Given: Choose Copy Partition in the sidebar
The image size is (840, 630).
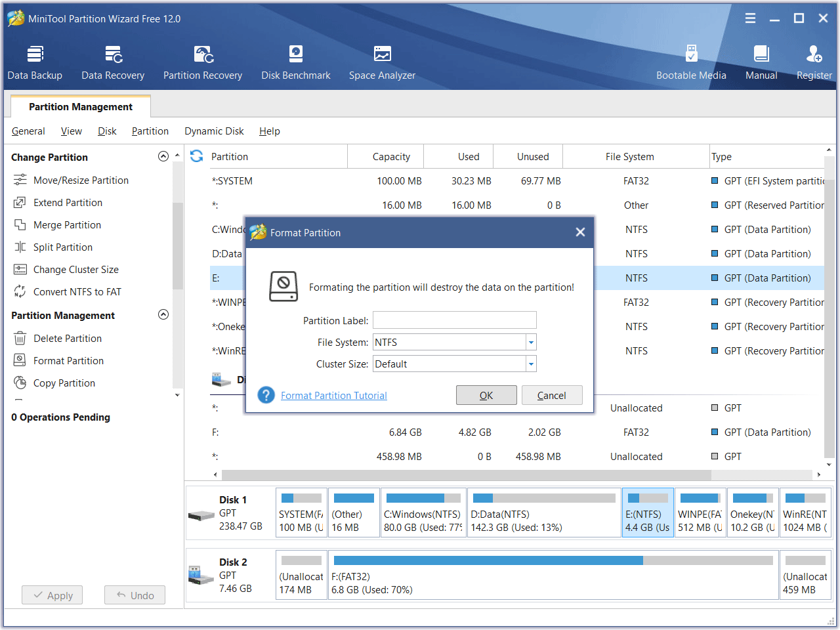Looking at the screenshot, I should tap(54, 383).
